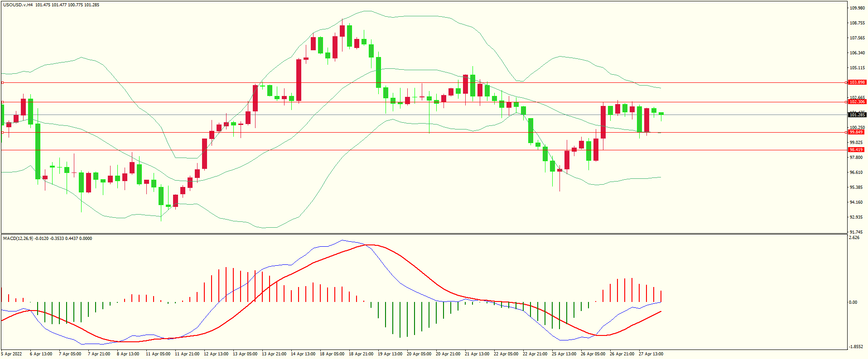The image size is (868, 359).
Task: Select the 98.419 red price label
Action: click(856, 150)
